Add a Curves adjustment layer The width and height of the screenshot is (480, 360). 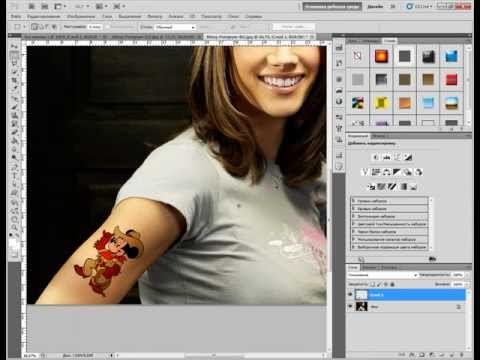(397, 157)
